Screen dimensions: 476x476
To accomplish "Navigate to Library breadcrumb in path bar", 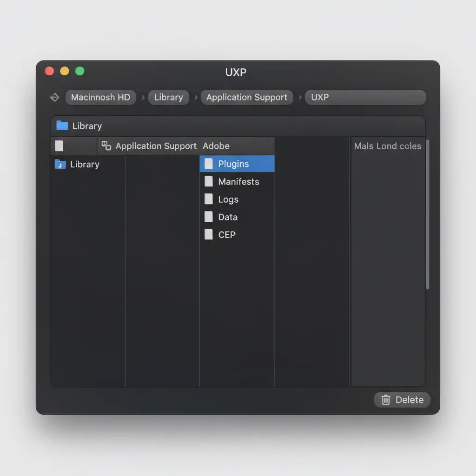I will [168, 98].
